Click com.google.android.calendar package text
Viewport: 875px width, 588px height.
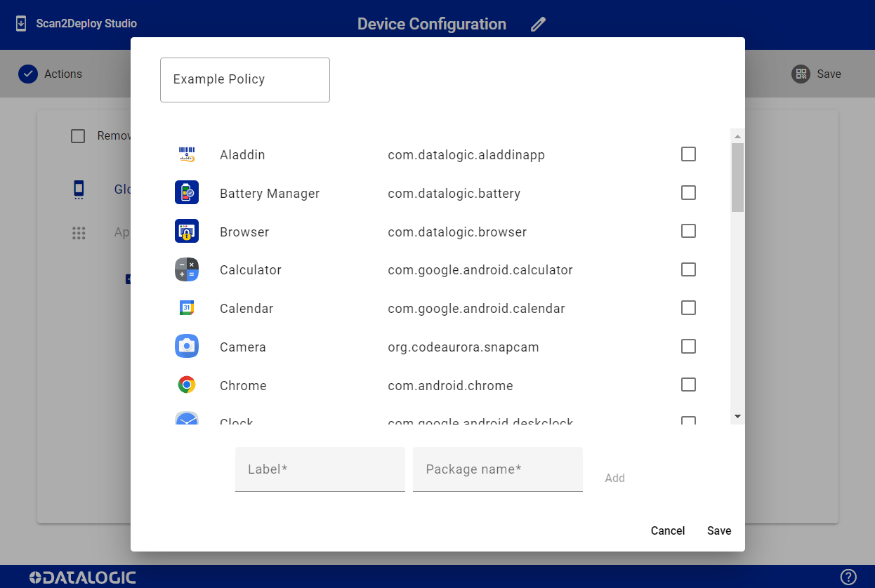(476, 309)
